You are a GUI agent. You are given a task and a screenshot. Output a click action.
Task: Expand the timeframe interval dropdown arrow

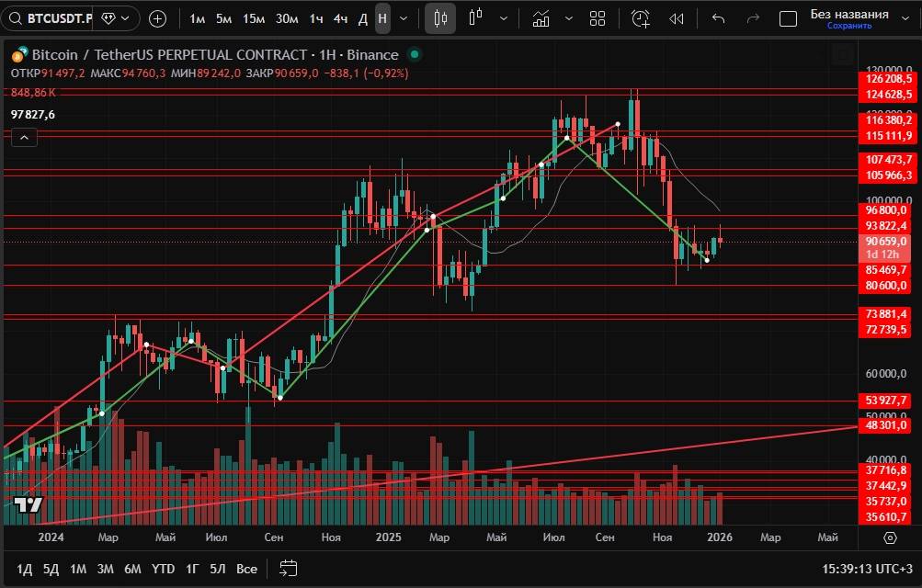coord(404,18)
